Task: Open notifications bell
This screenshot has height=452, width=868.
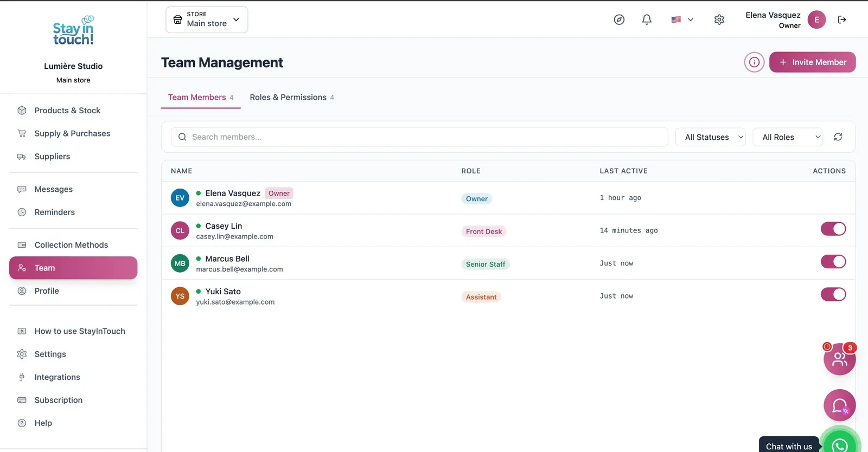Action: click(647, 20)
